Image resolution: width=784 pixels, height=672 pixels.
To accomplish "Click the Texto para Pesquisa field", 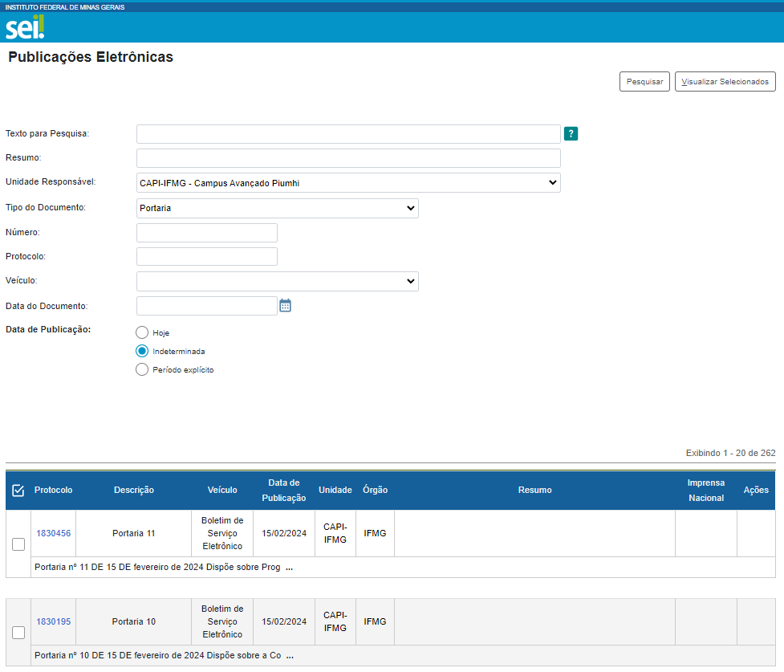I will pos(348,134).
